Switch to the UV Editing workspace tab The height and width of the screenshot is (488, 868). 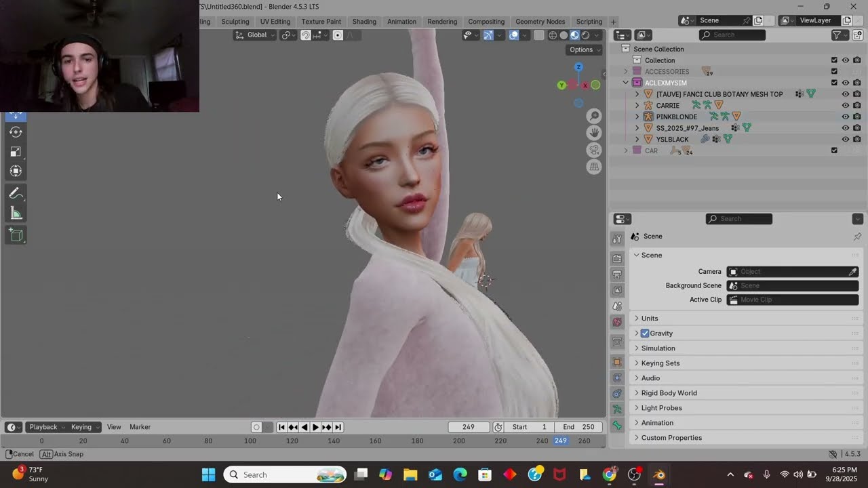(275, 22)
